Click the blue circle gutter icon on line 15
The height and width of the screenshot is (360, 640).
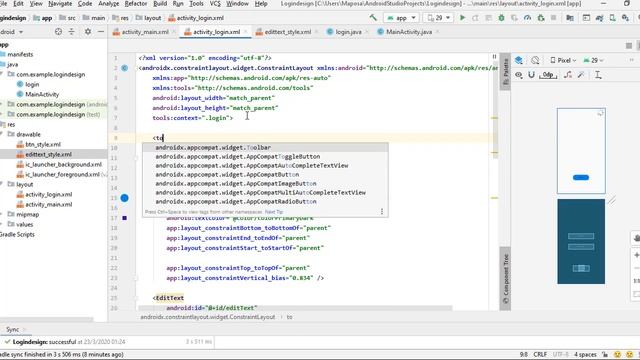pos(124,198)
